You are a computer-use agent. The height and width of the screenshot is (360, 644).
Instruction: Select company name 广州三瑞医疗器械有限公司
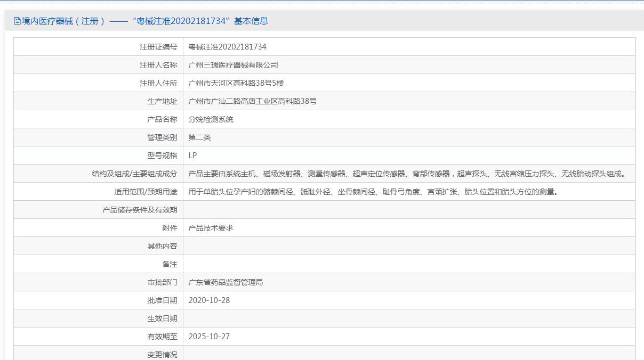234,65
